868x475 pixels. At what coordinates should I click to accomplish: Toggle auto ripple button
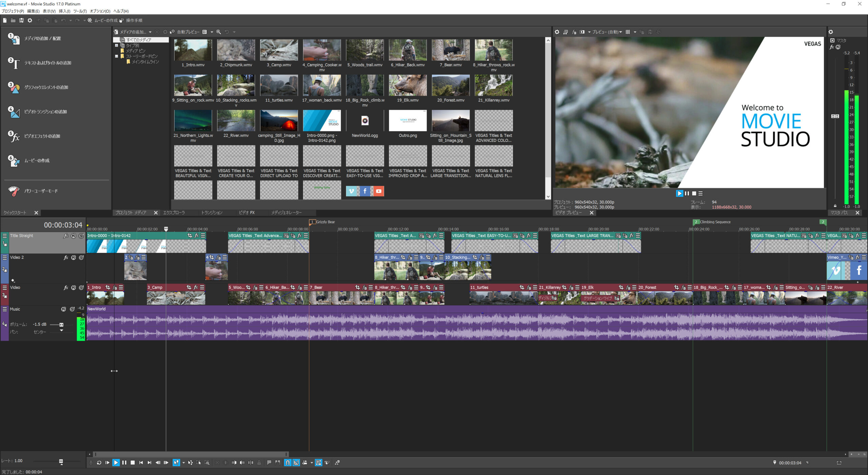tap(305, 462)
